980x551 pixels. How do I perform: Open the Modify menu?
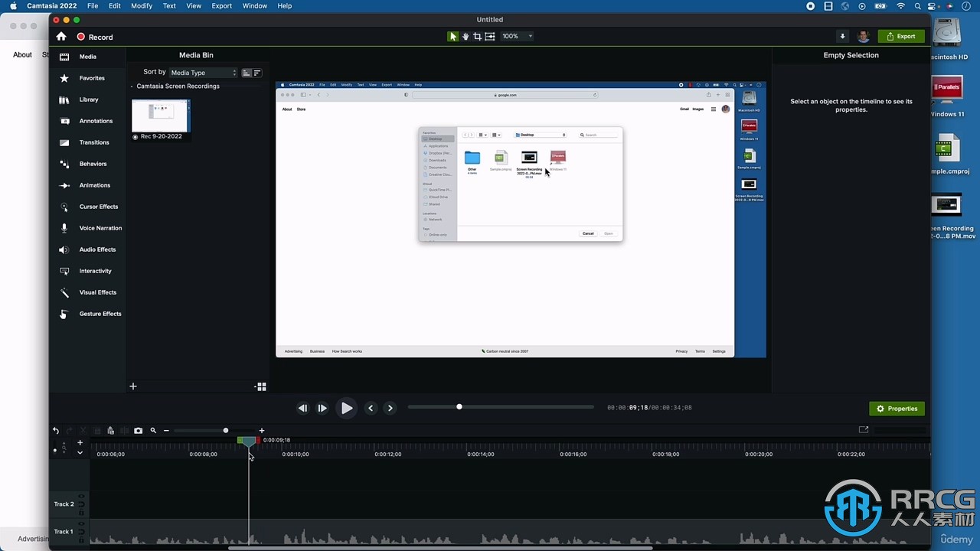tap(142, 6)
